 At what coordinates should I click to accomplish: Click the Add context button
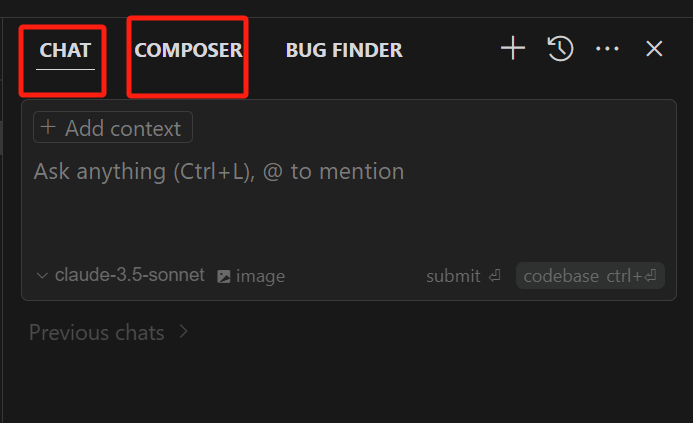coord(113,127)
